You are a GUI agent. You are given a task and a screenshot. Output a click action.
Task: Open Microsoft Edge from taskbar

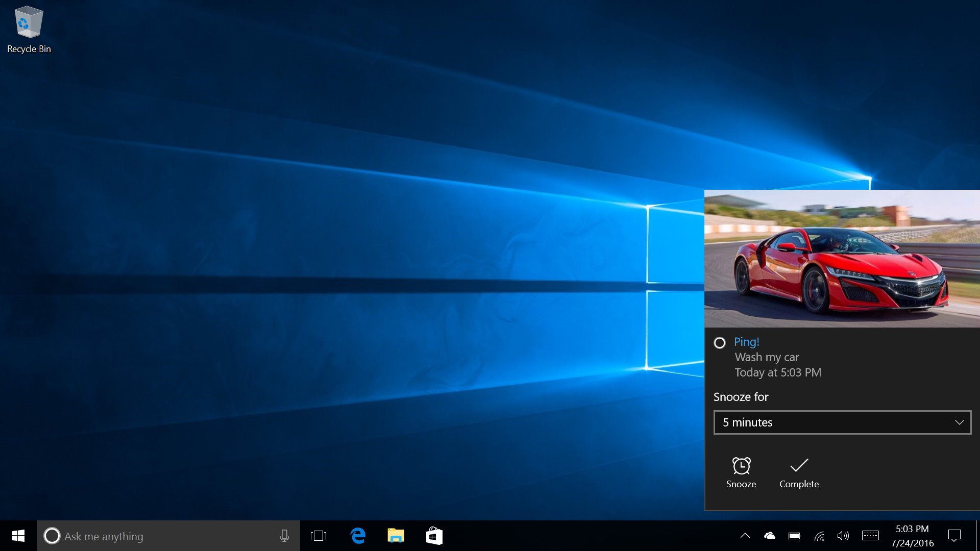pos(358,536)
